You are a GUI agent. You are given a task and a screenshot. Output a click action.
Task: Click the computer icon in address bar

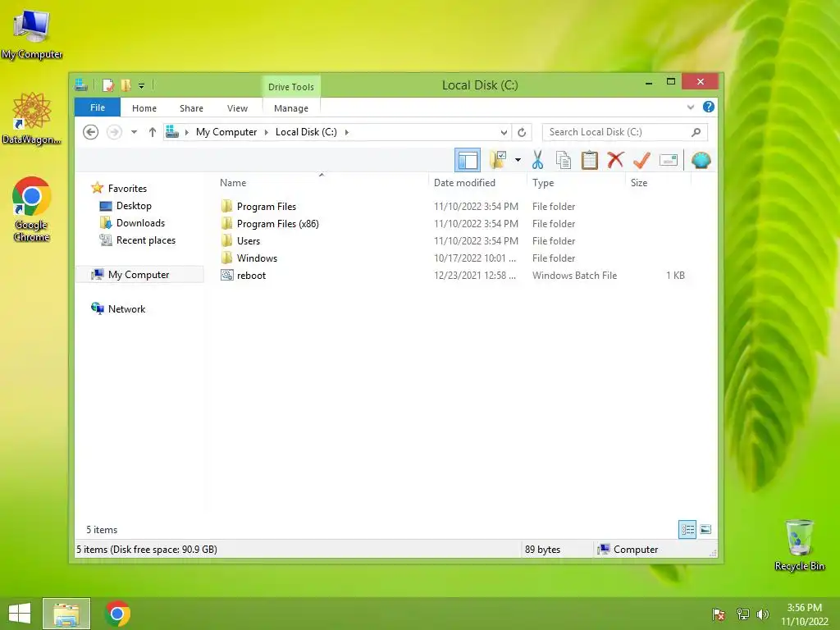click(x=172, y=132)
